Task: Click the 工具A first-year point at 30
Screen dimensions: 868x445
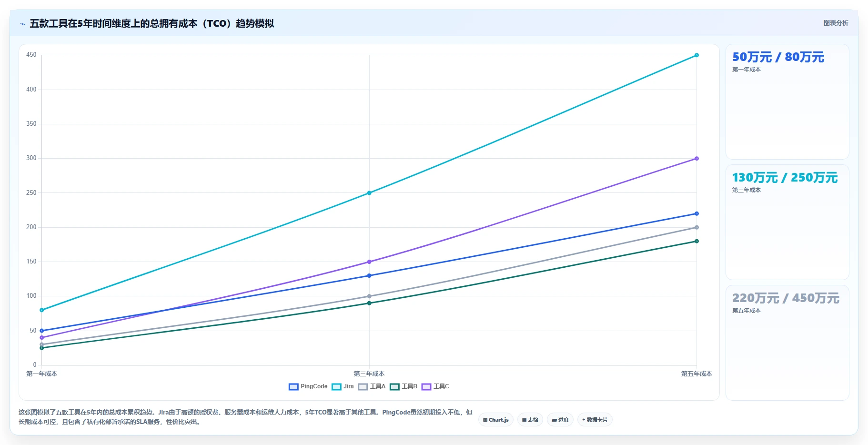Action: [x=42, y=344]
